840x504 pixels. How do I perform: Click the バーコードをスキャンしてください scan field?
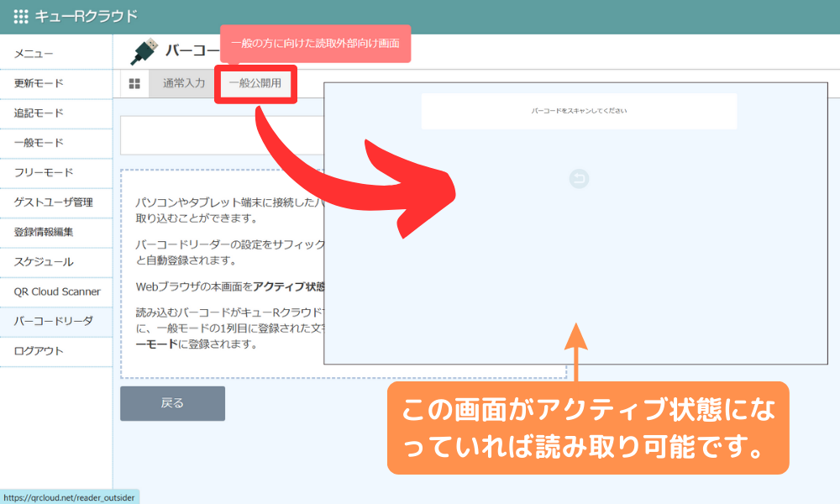click(578, 110)
